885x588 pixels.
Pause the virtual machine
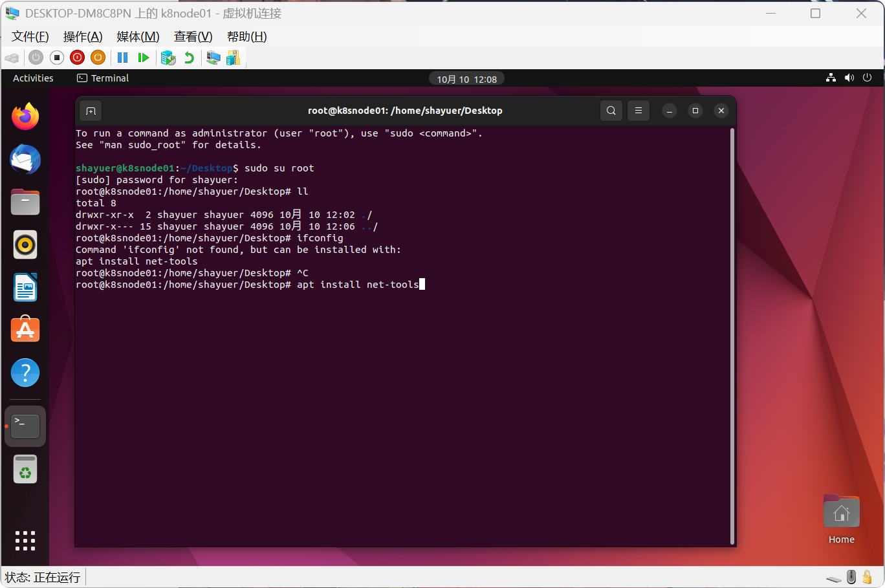click(x=122, y=58)
